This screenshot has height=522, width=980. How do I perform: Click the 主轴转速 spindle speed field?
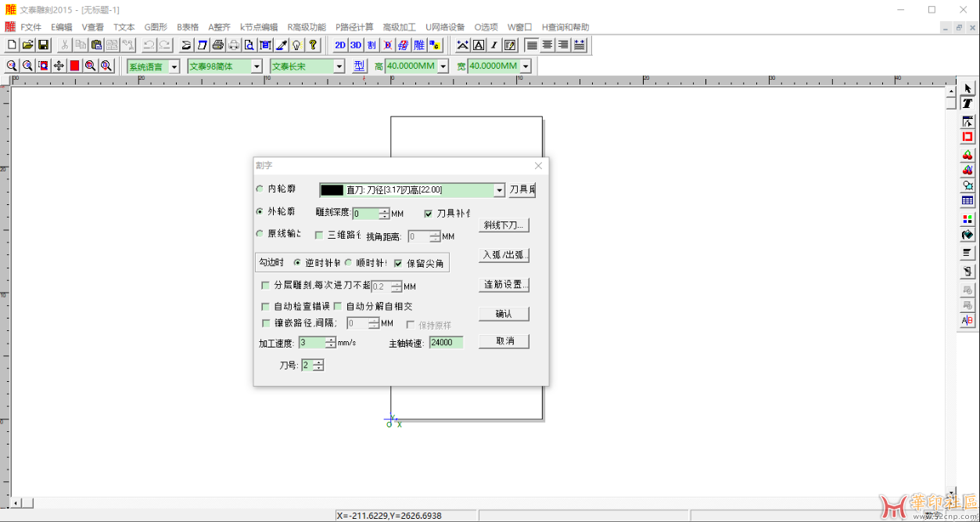445,342
